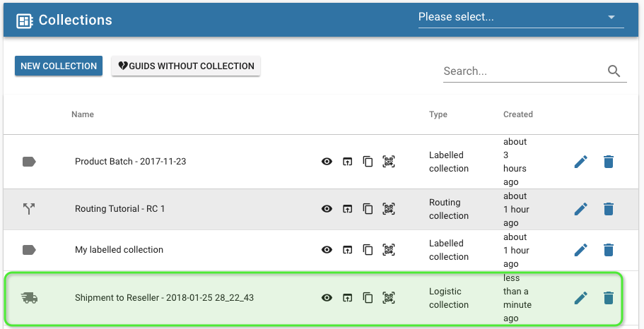Open in new window icon for Product Batch row
Screen dimensions: 644x329
348,162
